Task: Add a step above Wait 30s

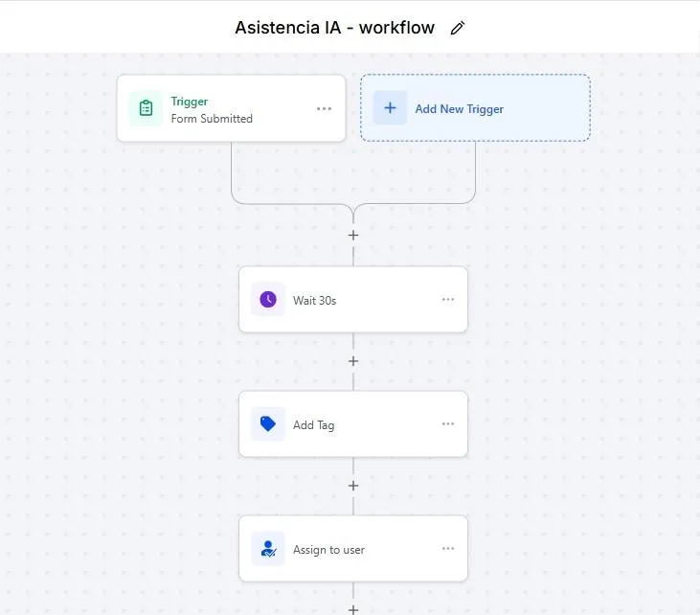Action: click(353, 236)
